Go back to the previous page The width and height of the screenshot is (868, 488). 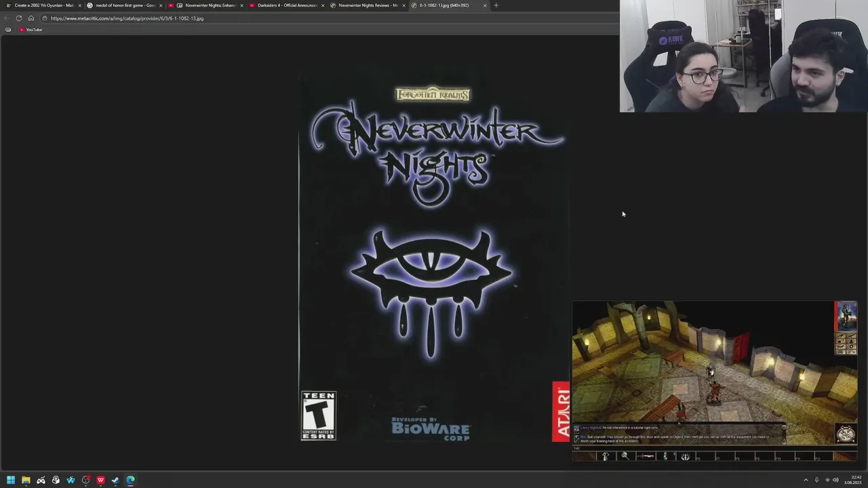pyautogui.click(x=7, y=18)
